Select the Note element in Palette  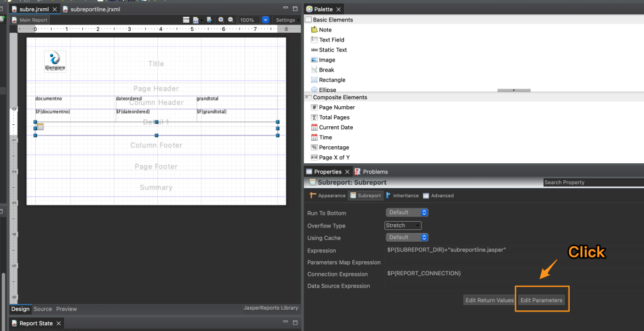coord(321,30)
